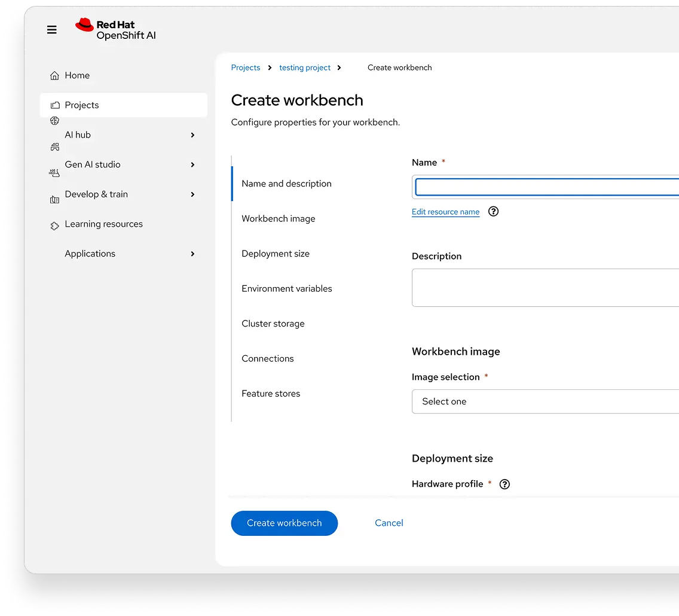This screenshot has width=679, height=616.
Task: Expand the AI hub chevron
Action: coord(192,135)
